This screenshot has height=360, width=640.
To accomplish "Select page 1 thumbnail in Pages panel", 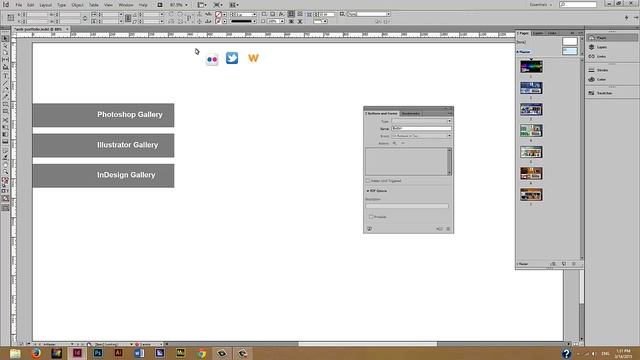I will click(x=531, y=66).
